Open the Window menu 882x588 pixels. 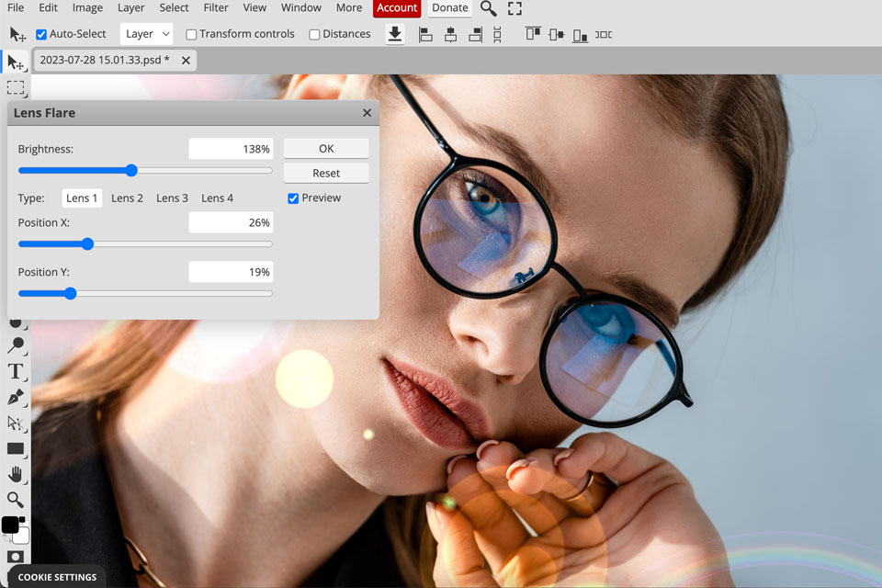point(301,7)
